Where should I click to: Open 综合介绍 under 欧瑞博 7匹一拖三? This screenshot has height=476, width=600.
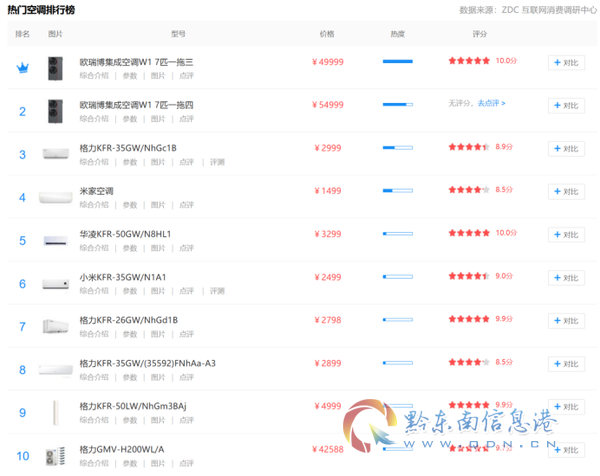tap(94, 76)
